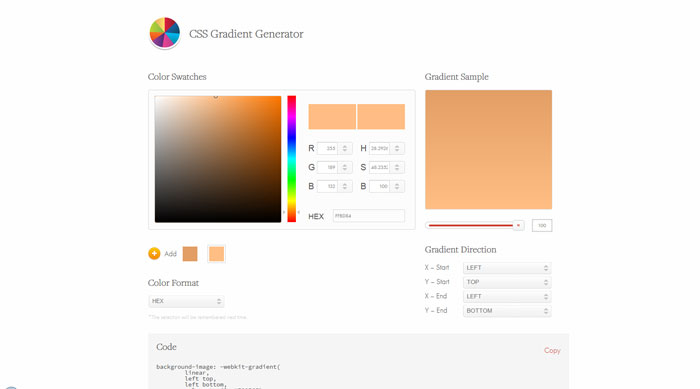Click the CSS Gradient Generator color wheel logo
The height and width of the screenshot is (389, 700).
pos(165,33)
